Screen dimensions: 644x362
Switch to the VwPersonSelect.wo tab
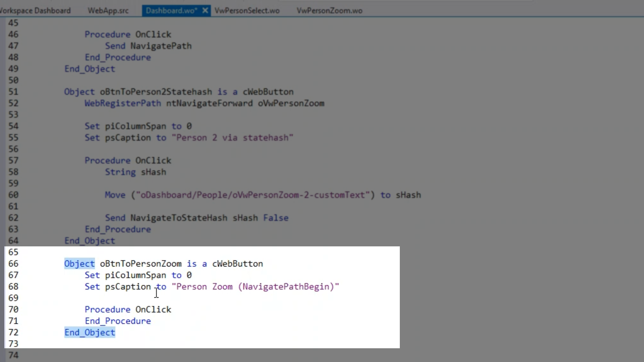[x=247, y=10]
